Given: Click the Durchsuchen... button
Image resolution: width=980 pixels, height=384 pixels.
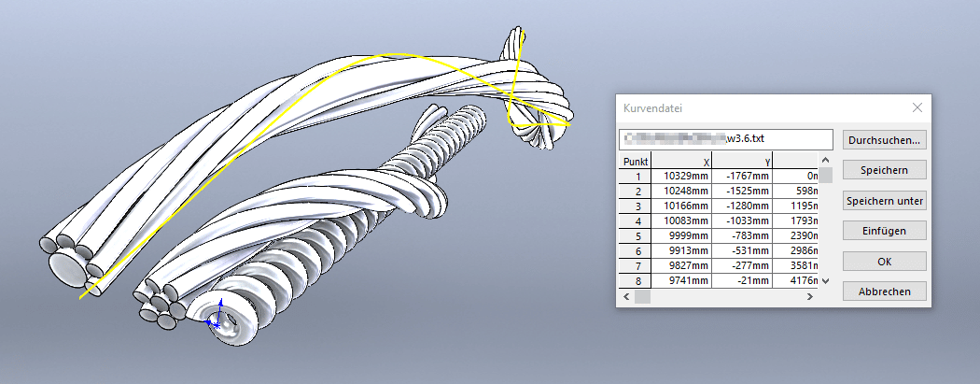Looking at the screenshot, I should point(884,140).
